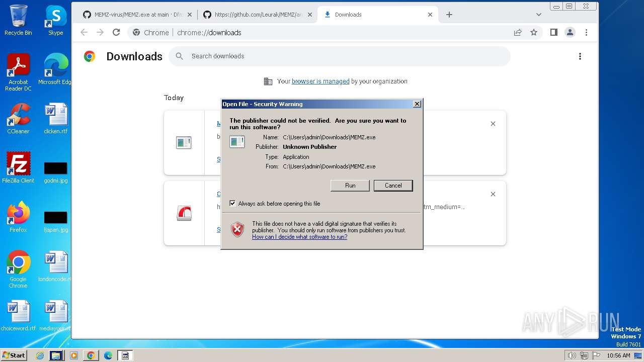The height and width of the screenshot is (362, 644).
Task: Toggle the Chrome side panel
Action: pyautogui.click(x=554, y=32)
